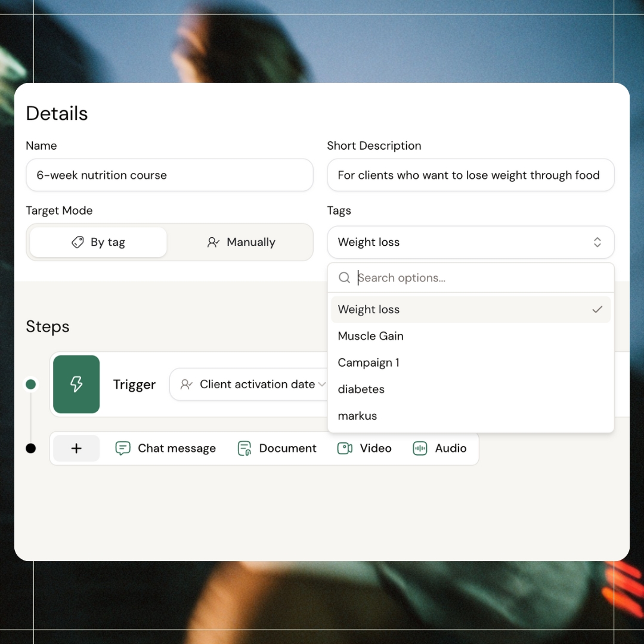Click the Document step icon

tap(244, 448)
